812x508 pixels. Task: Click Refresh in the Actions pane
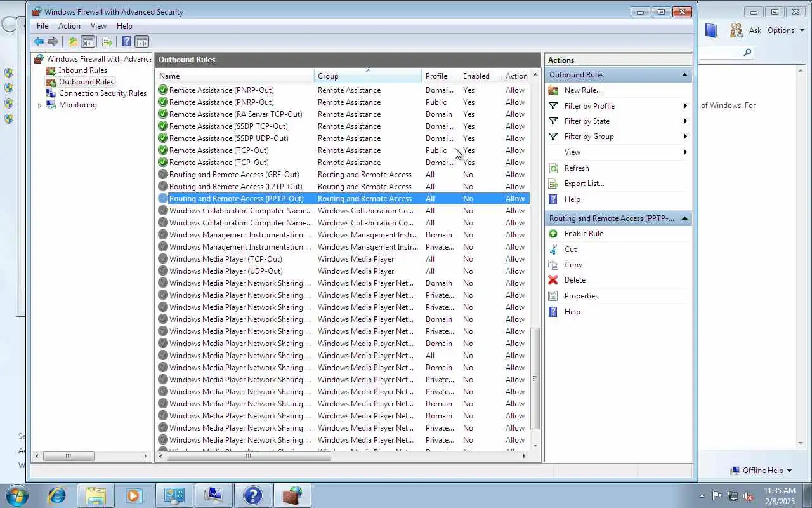[577, 168]
